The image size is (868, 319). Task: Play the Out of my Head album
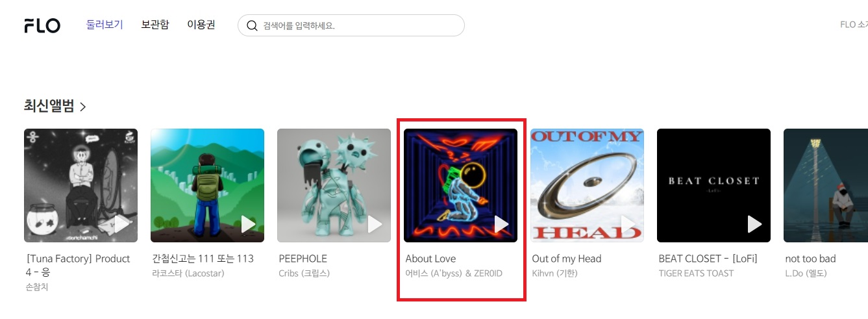tap(628, 224)
